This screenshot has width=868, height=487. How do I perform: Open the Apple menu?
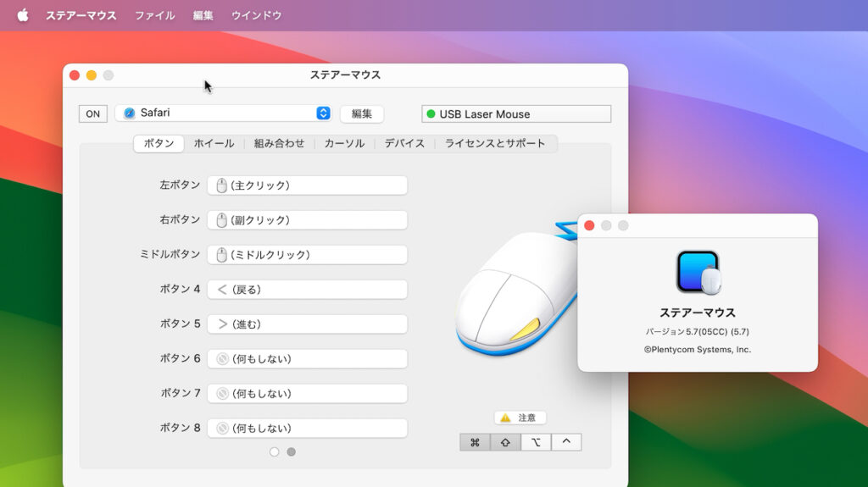(x=23, y=15)
